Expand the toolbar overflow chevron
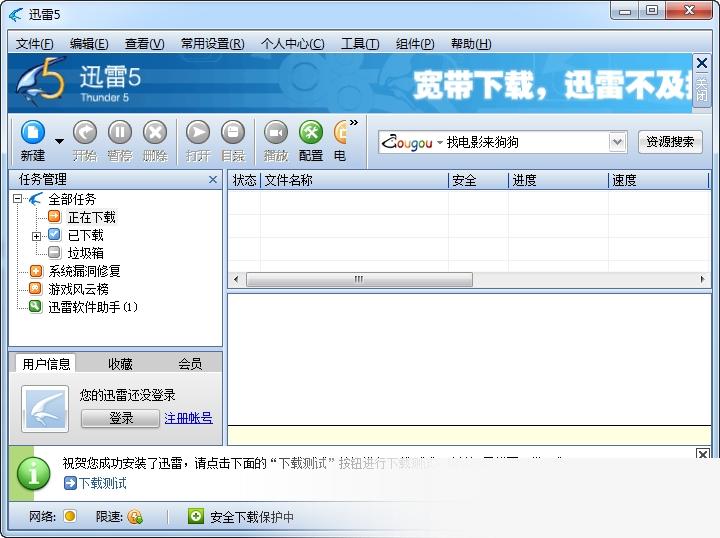Image resolution: width=720 pixels, height=538 pixels. pos(354,123)
